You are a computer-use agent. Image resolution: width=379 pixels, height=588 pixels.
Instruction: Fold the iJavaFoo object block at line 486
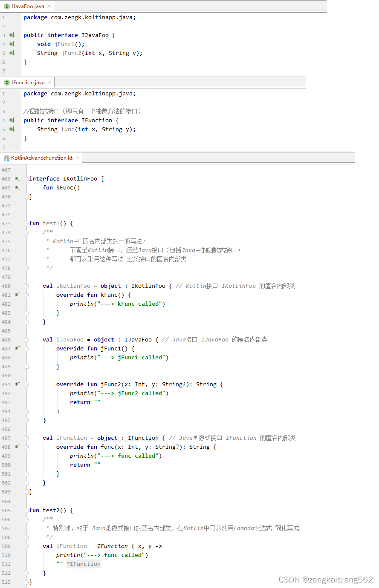pyautogui.click(x=26, y=340)
